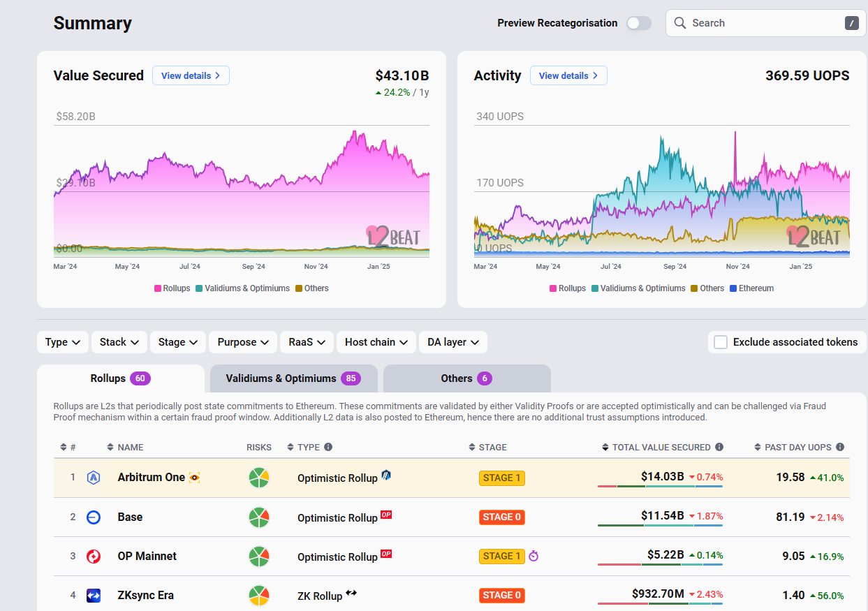The width and height of the screenshot is (868, 611).
Task: Open the Stage filter dropdown
Action: tap(178, 342)
